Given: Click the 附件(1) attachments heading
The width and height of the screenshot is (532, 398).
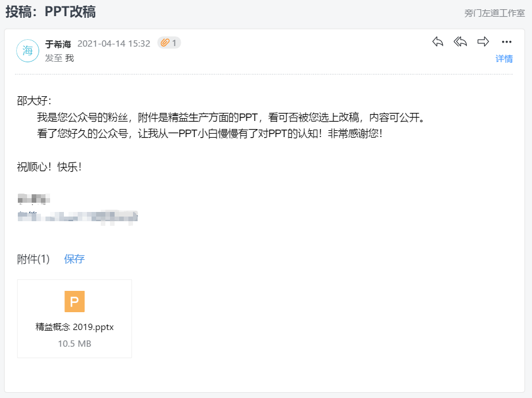Looking at the screenshot, I should click(33, 259).
